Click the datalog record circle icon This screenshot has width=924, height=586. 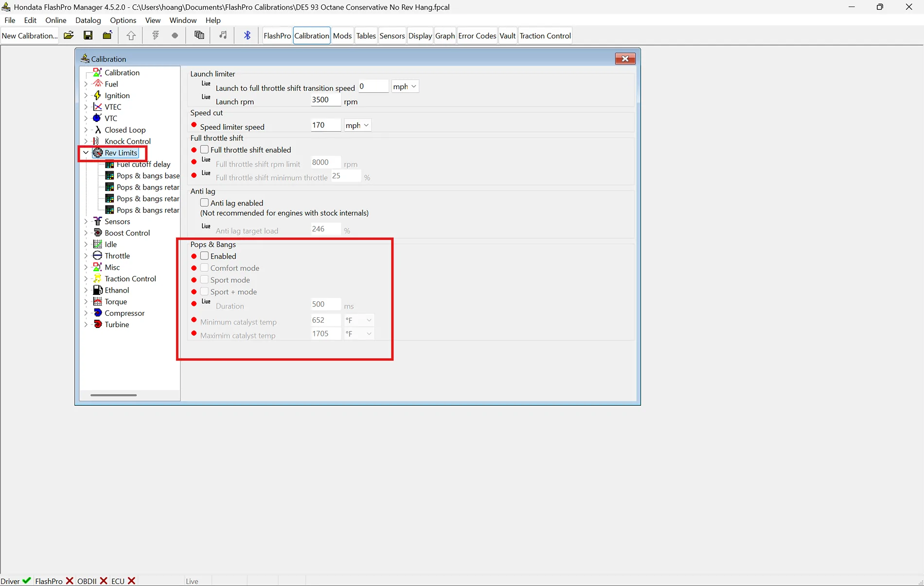(x=175, y=35)
